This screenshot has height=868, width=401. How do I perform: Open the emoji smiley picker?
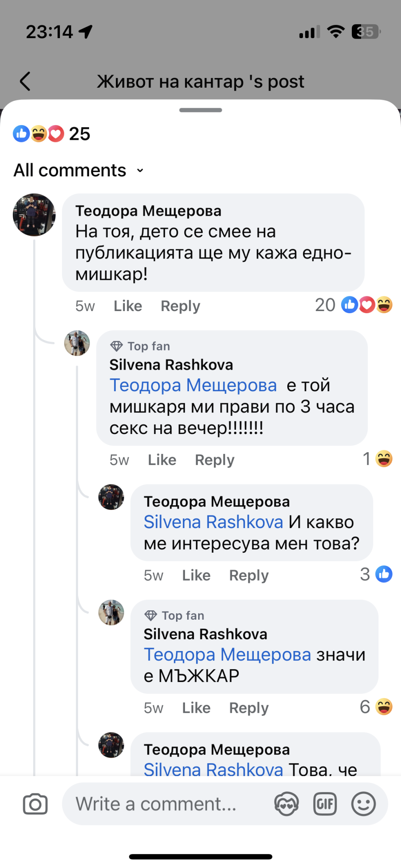(x=364, y=804)
